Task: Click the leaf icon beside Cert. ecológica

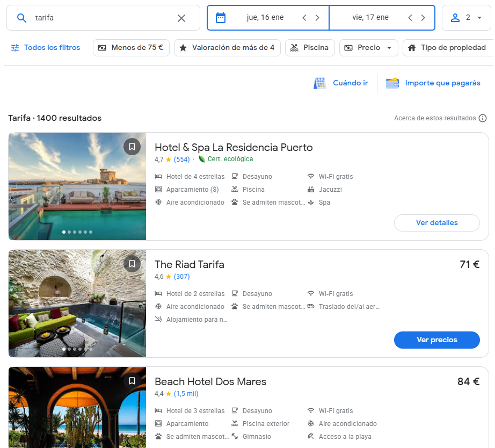Action: pyautogui.click(x=202, y=159)
